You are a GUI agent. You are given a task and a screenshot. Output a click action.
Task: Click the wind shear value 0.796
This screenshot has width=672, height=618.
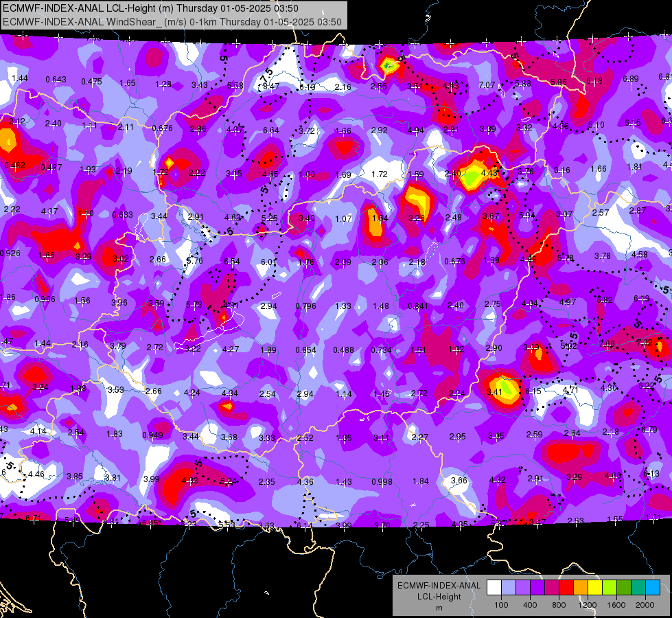point(305,306)
